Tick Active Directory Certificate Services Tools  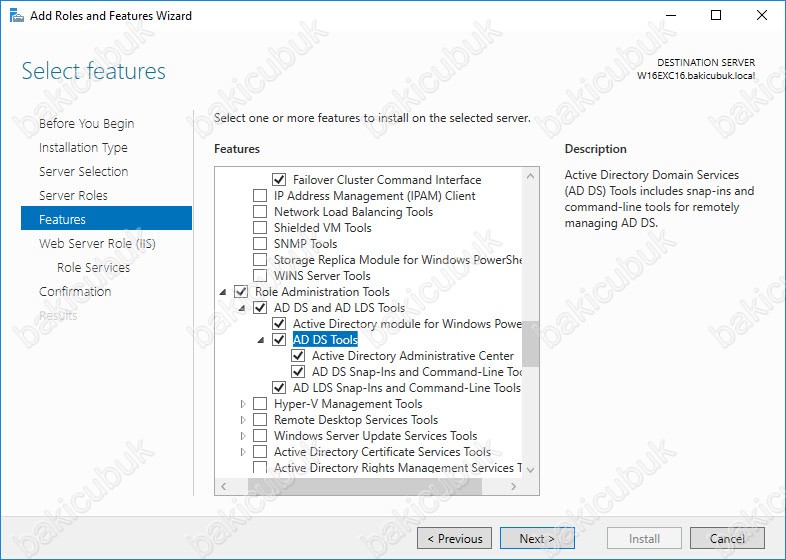260,452
